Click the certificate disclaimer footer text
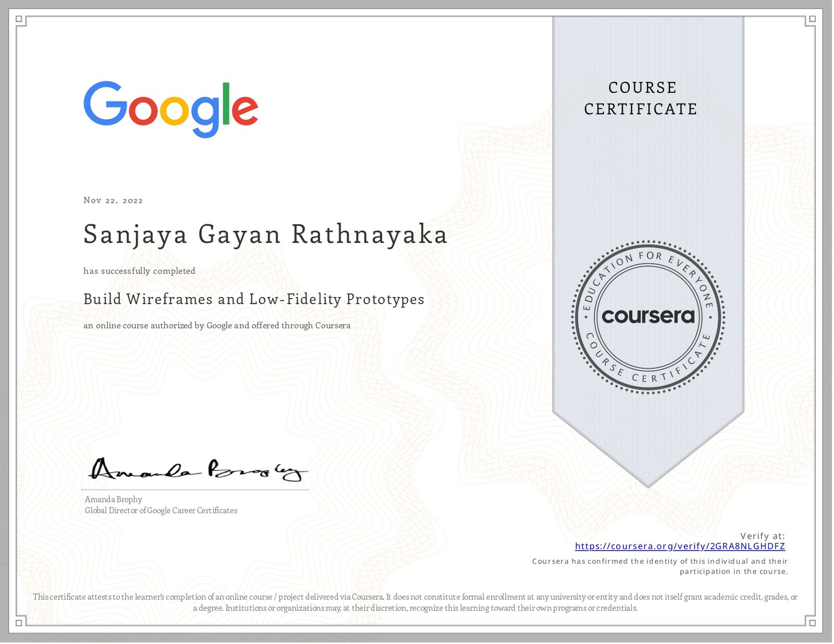This screenshot has width=834, height=644. (415, 602)
